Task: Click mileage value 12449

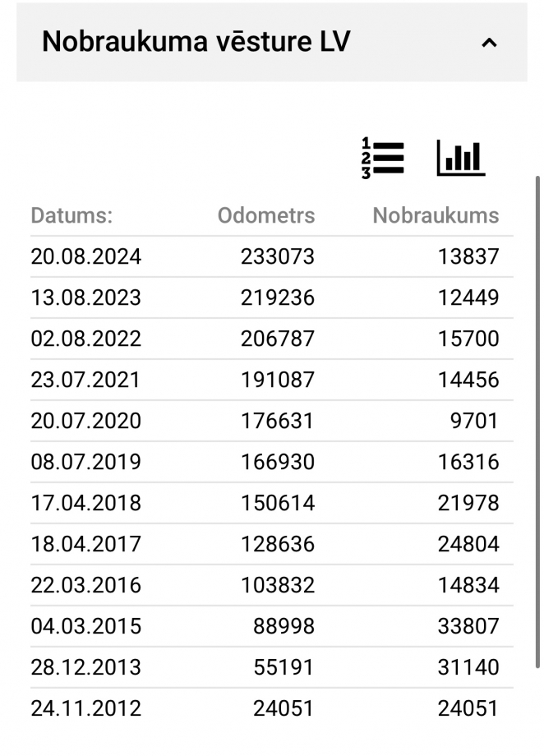Action: click(468, 297)
